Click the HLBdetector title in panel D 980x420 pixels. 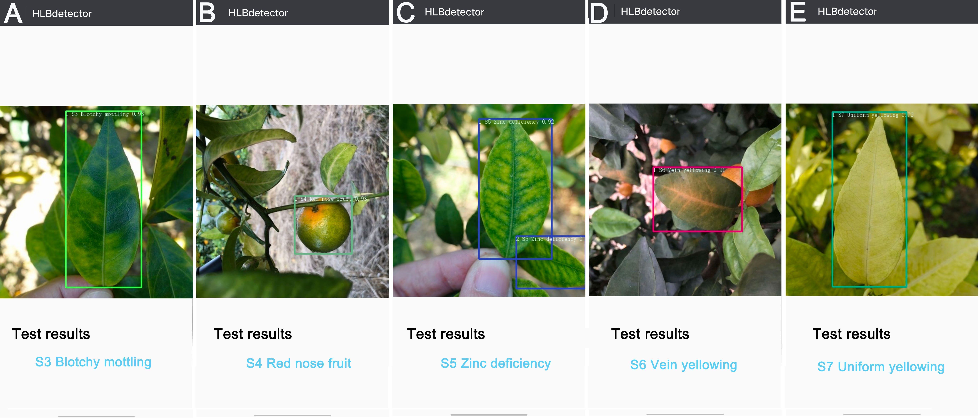[x=651, y=11]
